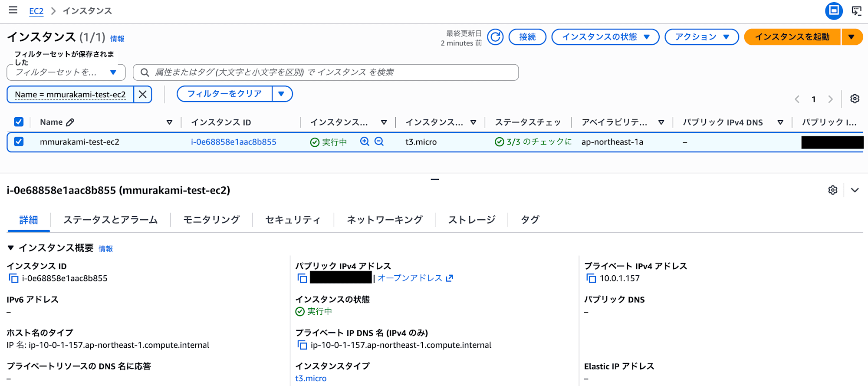This screenshot has height=386, width=868.
Task: Open the インスタンスを起動 split arrow
Action: point(852,37)
